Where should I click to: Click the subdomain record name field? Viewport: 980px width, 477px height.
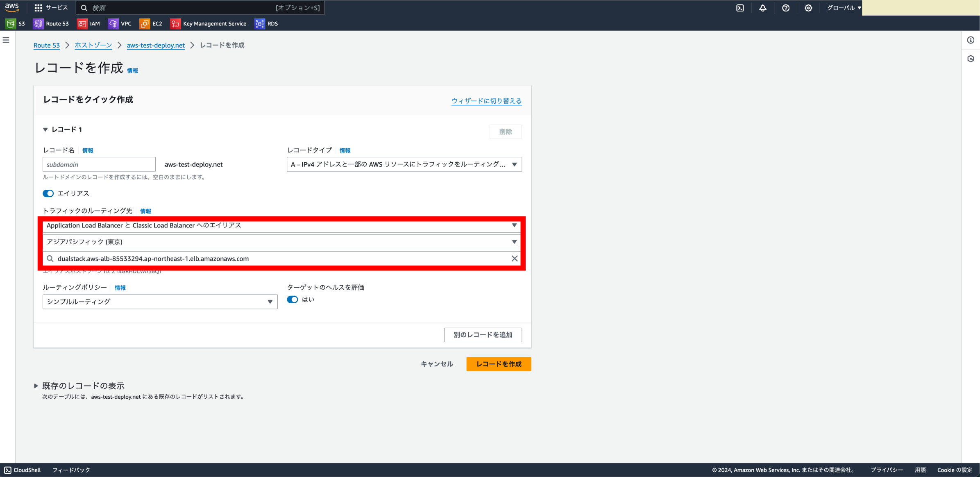(99, 164)
